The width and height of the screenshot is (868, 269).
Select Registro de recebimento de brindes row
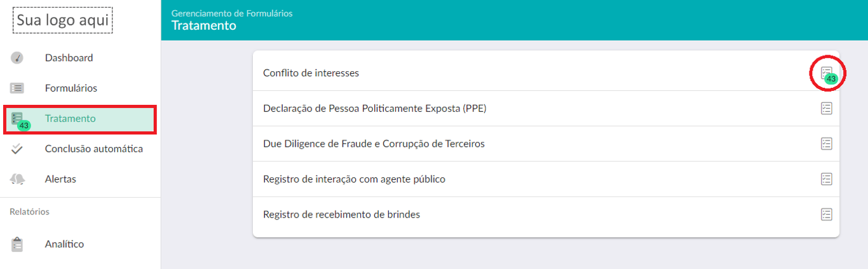point(546,214)
